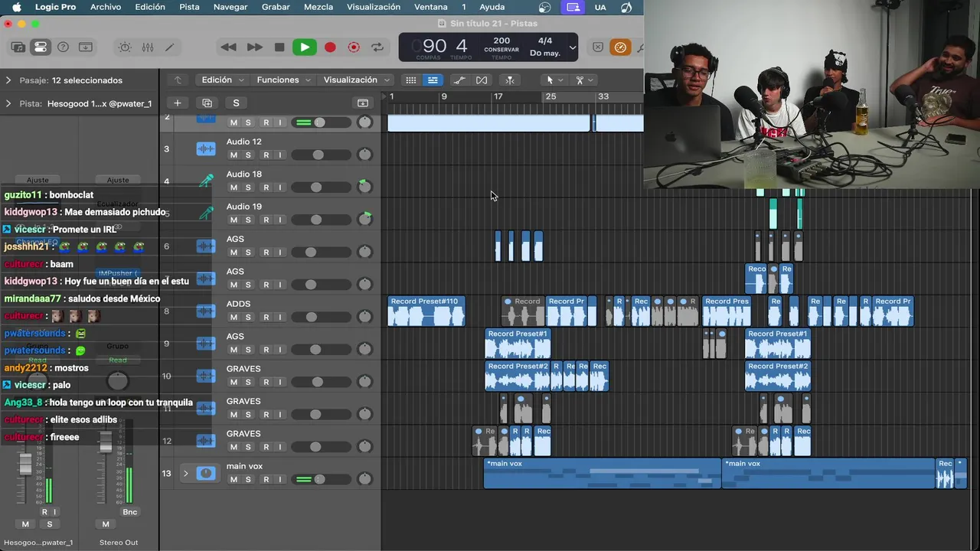Image resolution: width=980 pixels, height=551 pixels.
Task: Select the first *main vox region
Action: [603, 474]
